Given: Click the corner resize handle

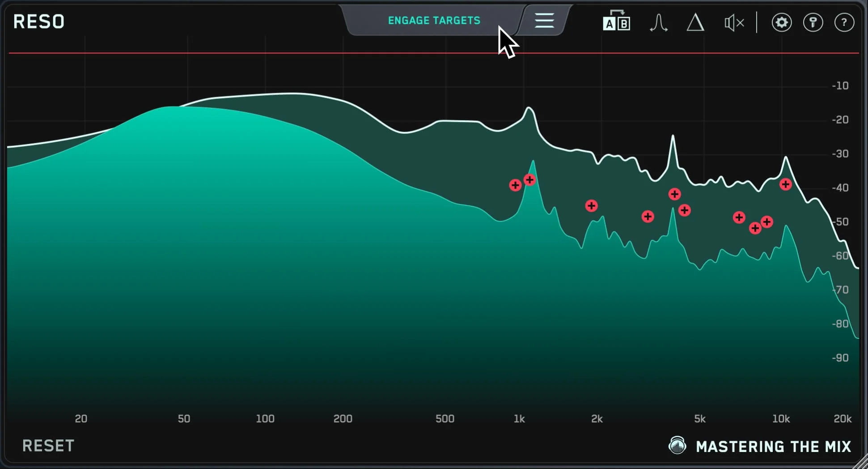Looking at the screenshot, I should point(861,462).
